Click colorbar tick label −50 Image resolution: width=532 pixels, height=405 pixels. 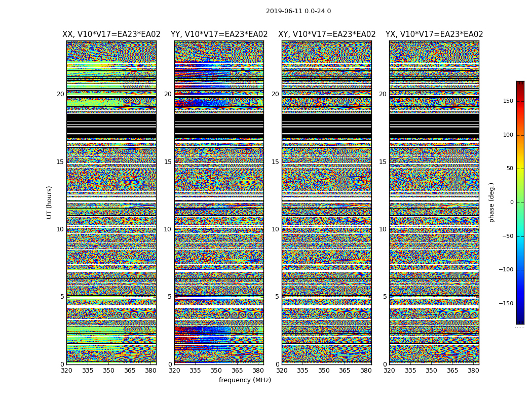pos(508,236)
